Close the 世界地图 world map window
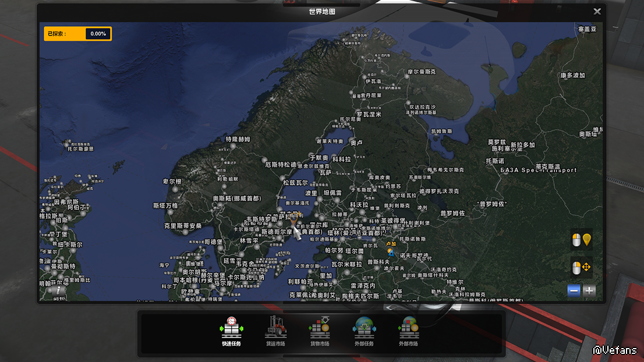644x362 pixels. 597,12
